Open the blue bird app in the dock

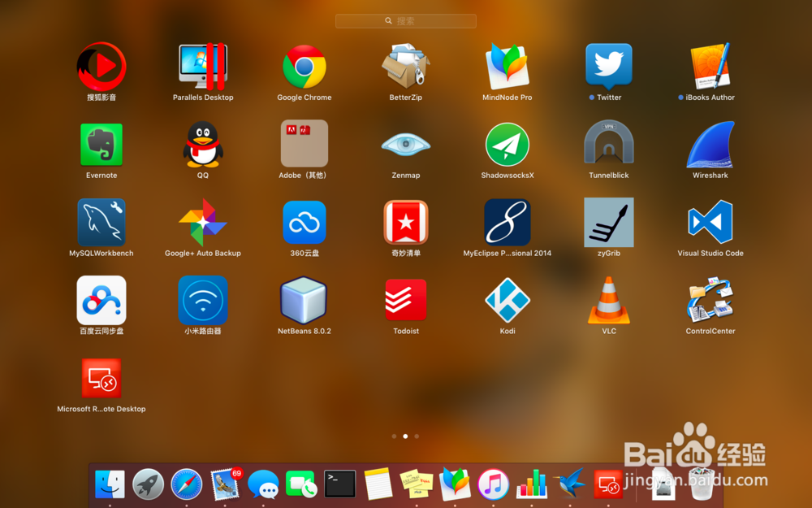pos(570,483)
